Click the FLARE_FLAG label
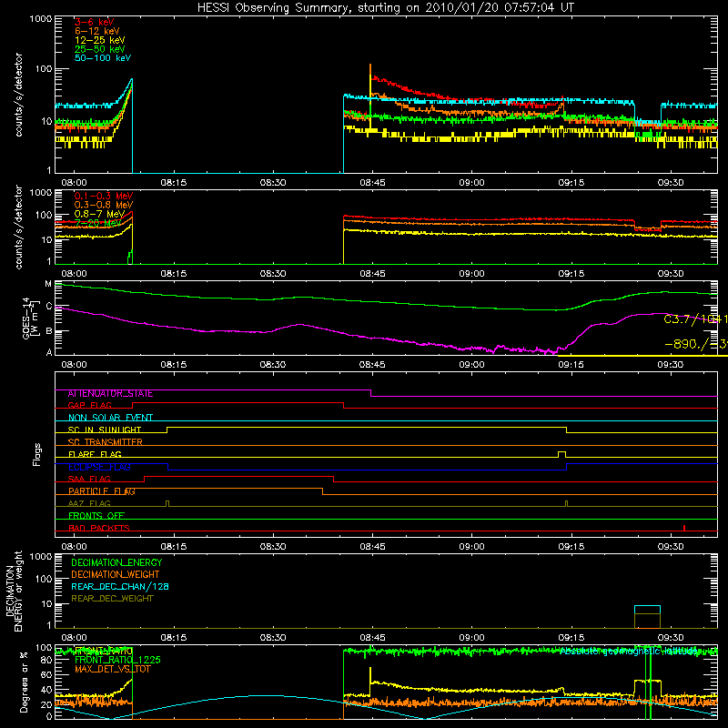The width and height of the screenshot is (728, 728). (95, 454)
